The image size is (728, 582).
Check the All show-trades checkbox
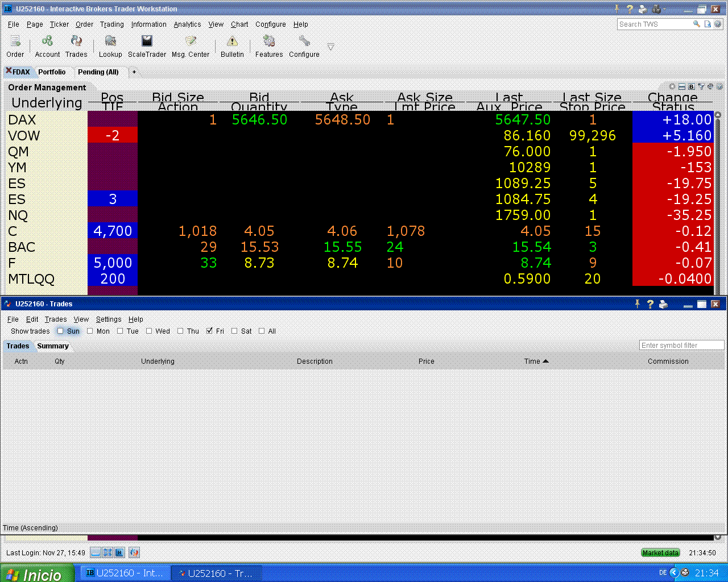pyautogui.click(x=262, y=331)
